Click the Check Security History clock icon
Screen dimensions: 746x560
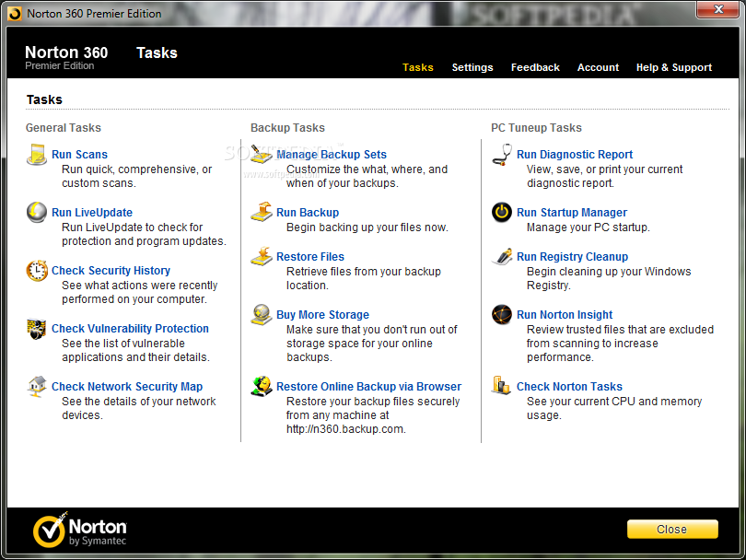pyautogui.click(x=37, y=270)
